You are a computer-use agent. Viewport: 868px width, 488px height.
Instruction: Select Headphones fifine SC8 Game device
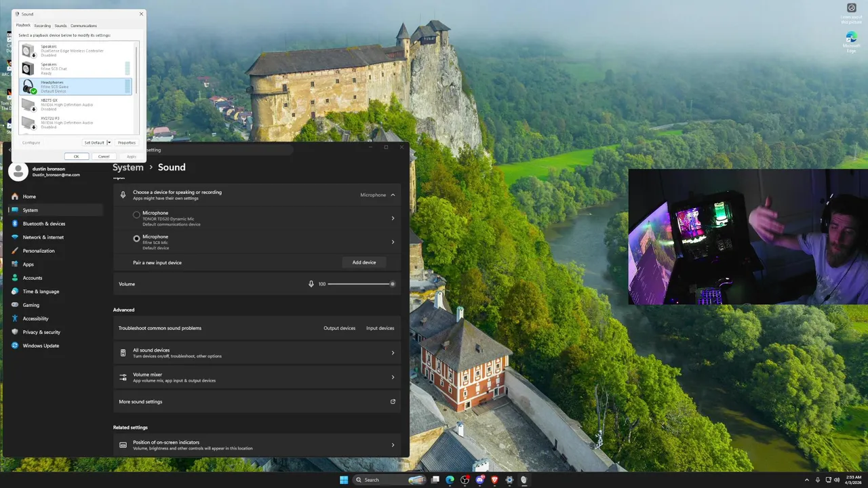(75, 86)
